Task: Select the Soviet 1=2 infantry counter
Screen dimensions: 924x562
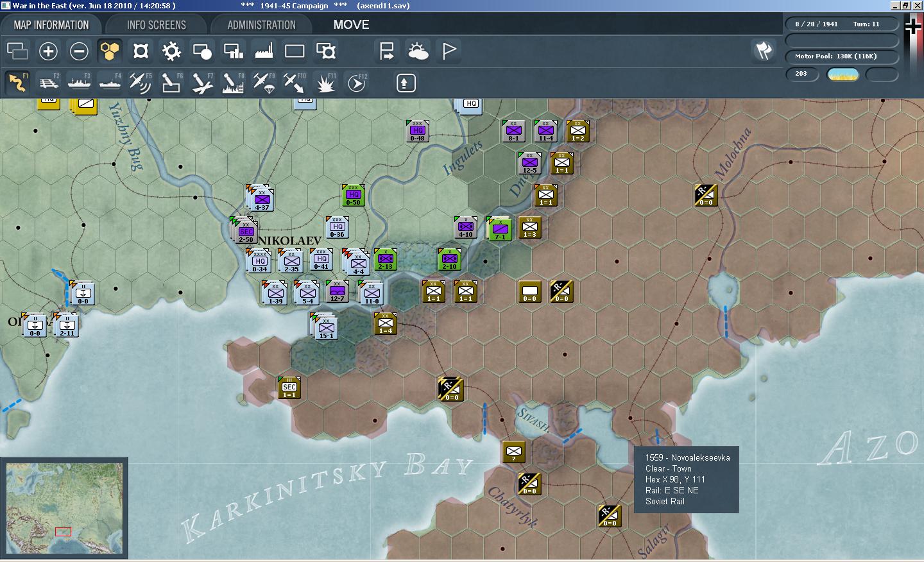Action: (x=577, y=131)
